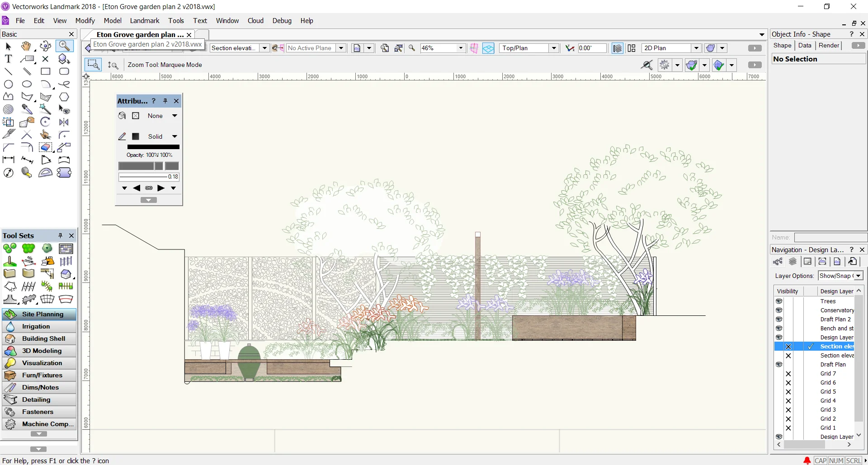The height and width of the screenshot is (465, 868).
Task: Select the Rotate tool
Action: coord(45,122)
